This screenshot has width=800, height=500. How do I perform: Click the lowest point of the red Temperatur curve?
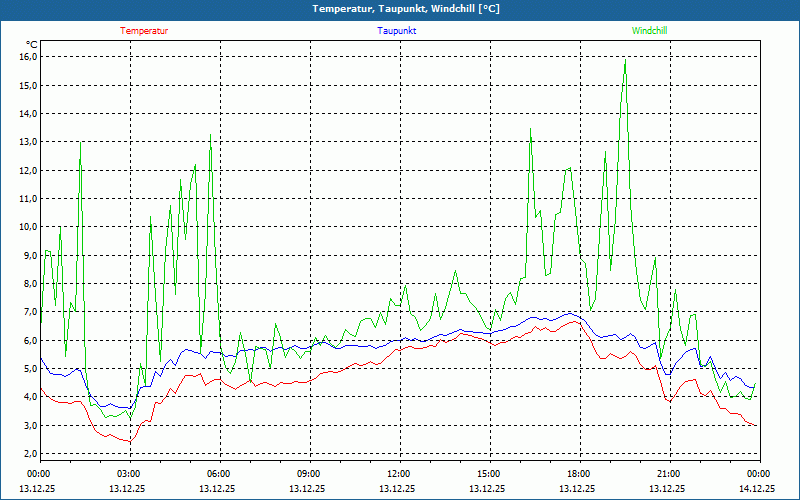128,442
